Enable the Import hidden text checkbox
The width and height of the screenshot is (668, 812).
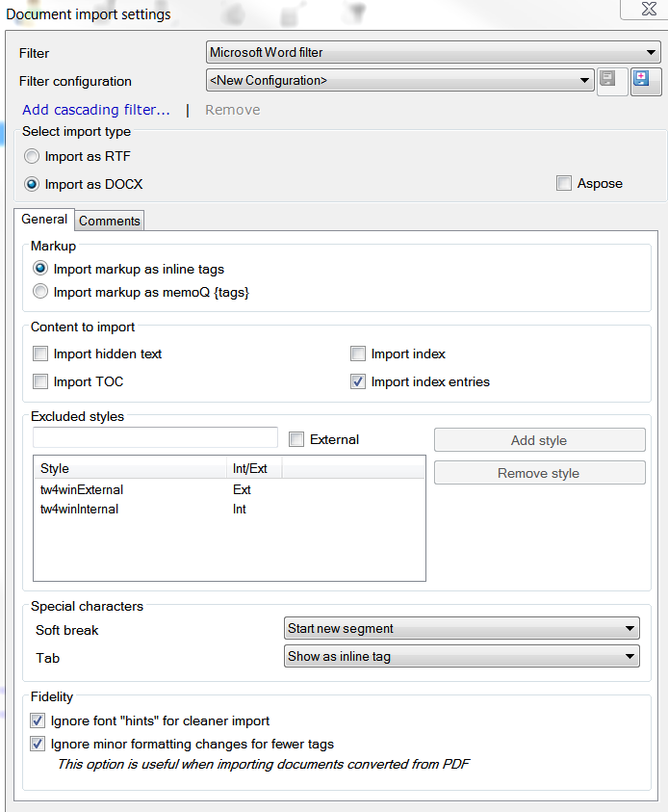[x=40, y=354]
